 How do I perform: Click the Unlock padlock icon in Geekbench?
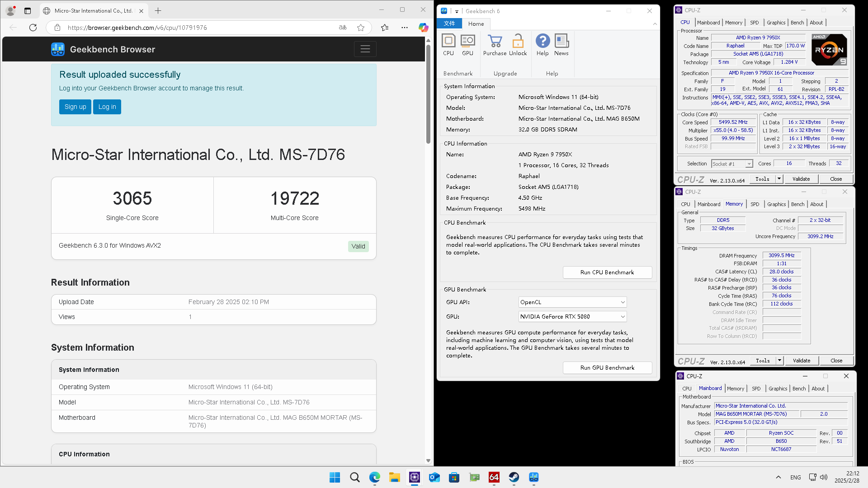518,45
